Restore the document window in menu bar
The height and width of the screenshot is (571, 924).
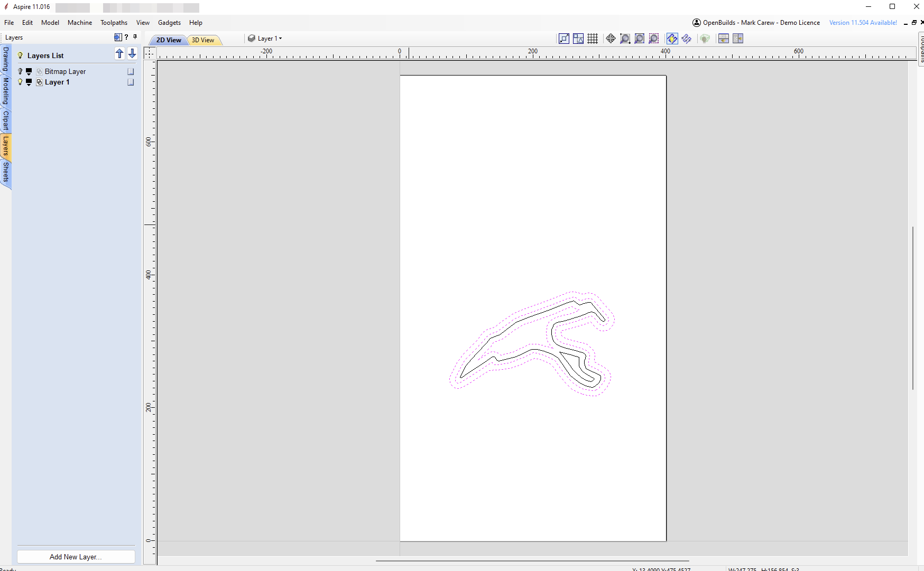point(914,23)
